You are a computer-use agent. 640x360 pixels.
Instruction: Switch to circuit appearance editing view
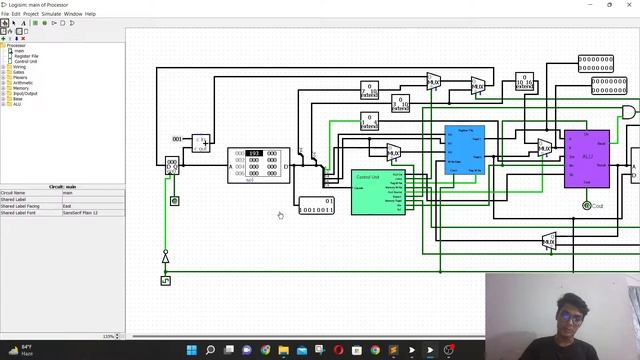[26, 31]
